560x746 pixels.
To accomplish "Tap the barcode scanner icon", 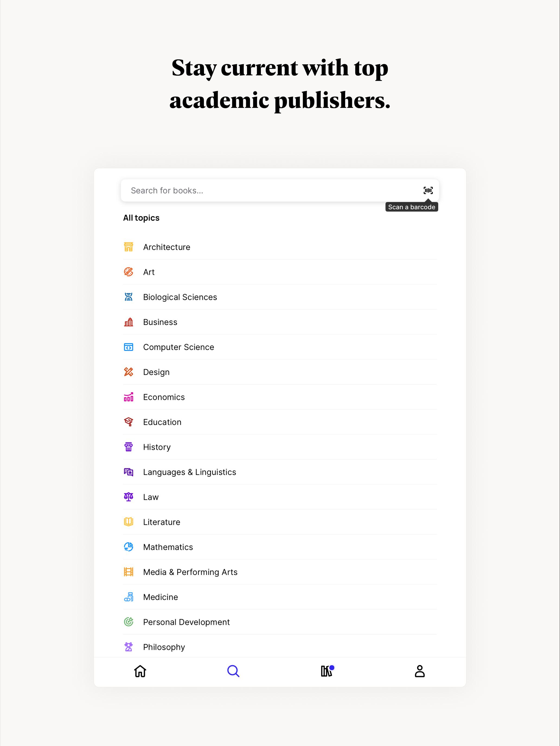I will (x=428, y=191).
